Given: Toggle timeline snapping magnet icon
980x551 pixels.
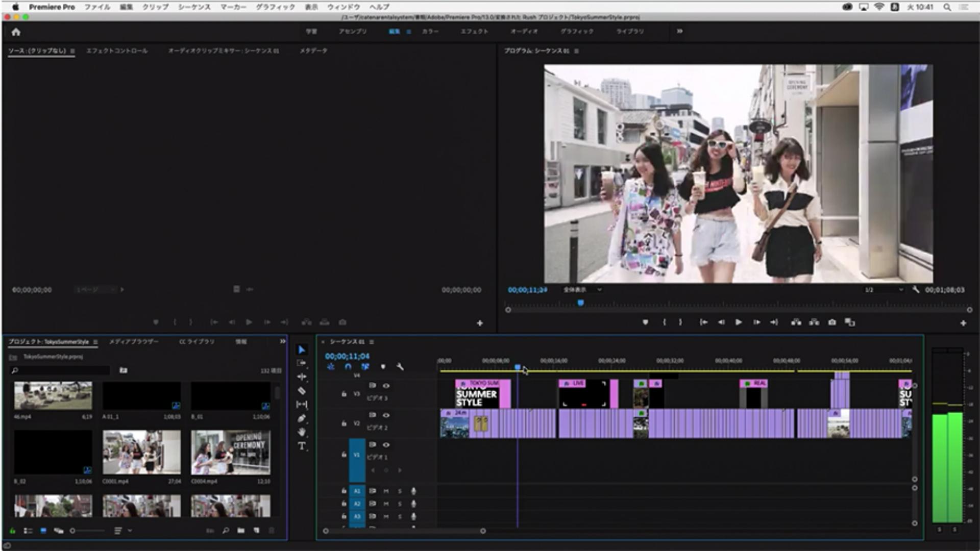Looking at the screenshot, I should (348, 367).
